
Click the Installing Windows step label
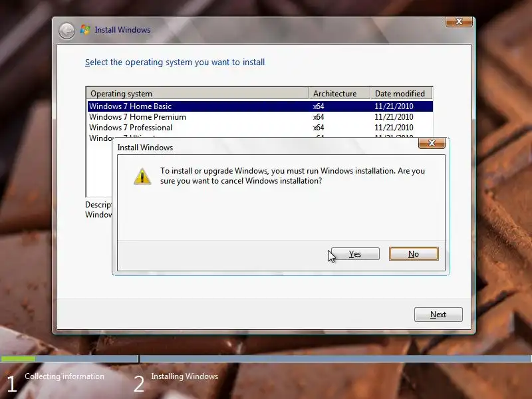click(185, 376)
